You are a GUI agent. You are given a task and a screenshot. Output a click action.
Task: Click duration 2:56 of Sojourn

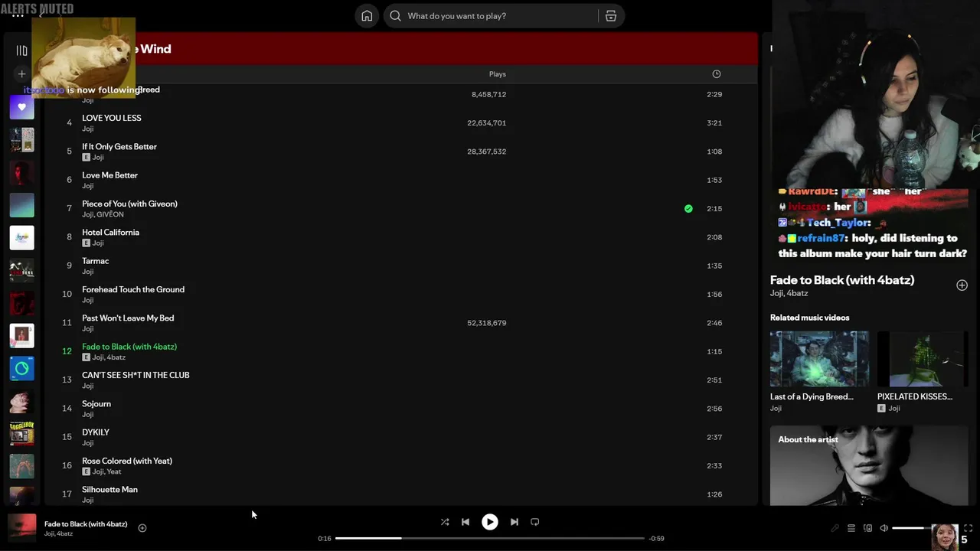(x=714, y=409)
